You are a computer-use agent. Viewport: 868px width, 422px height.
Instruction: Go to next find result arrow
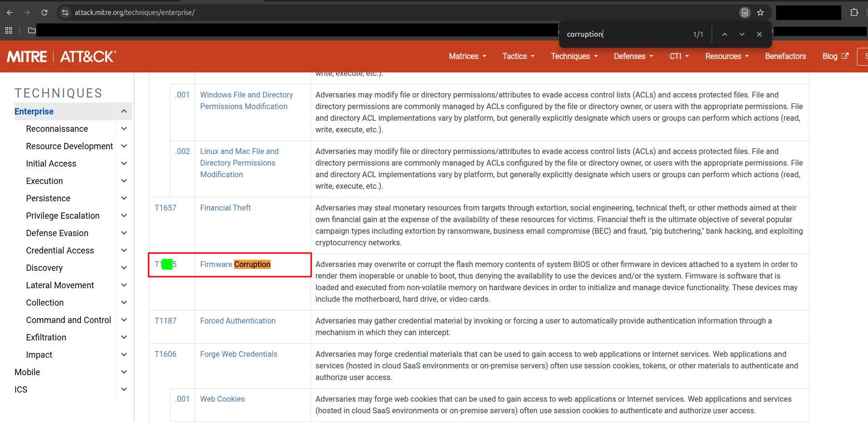(742, 34)
